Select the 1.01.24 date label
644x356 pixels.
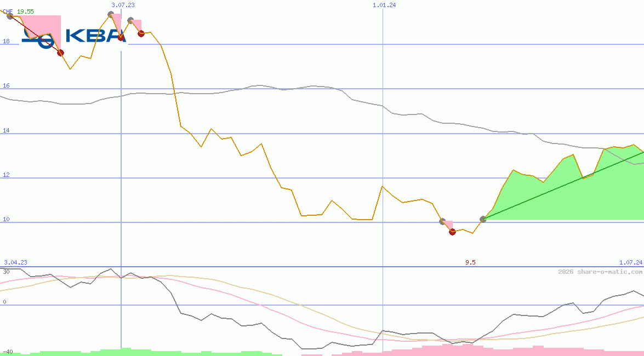click(384, 5)
